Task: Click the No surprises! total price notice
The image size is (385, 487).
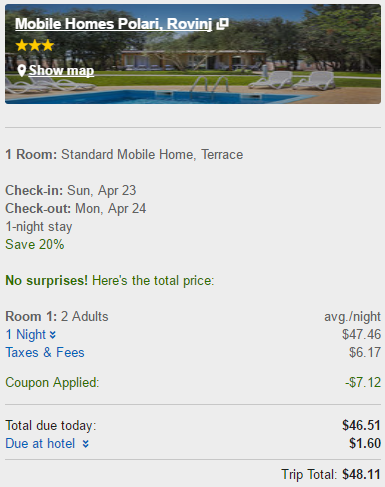Action: (110, 281)
